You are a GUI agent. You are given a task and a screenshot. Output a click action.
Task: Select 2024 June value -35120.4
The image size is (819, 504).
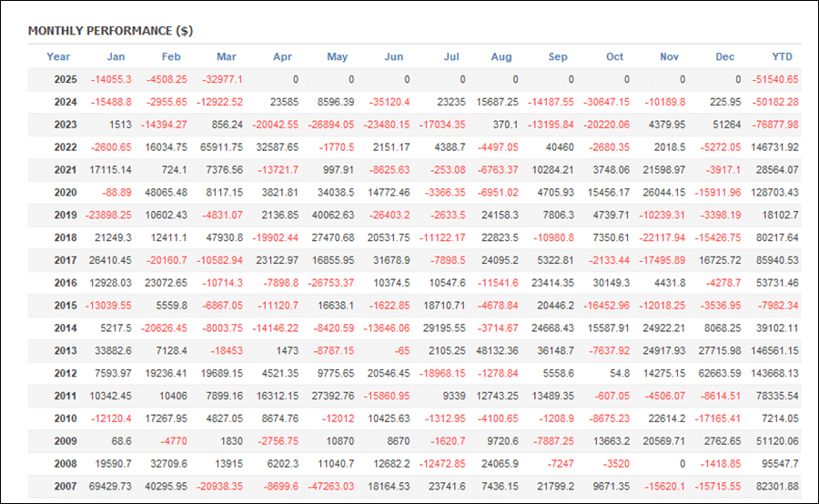pos(389,102)
